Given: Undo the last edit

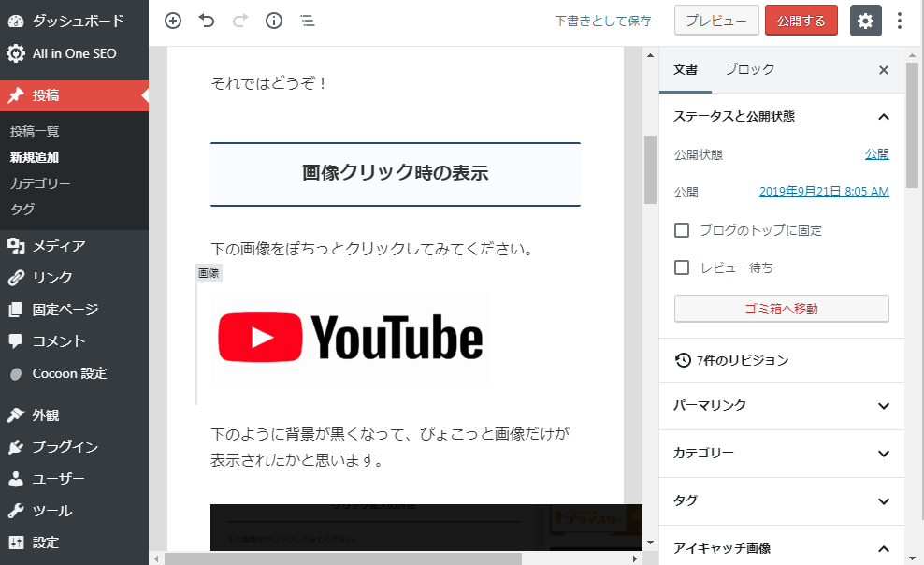Looking at the screenshot, I should click(x=207, y=21).
